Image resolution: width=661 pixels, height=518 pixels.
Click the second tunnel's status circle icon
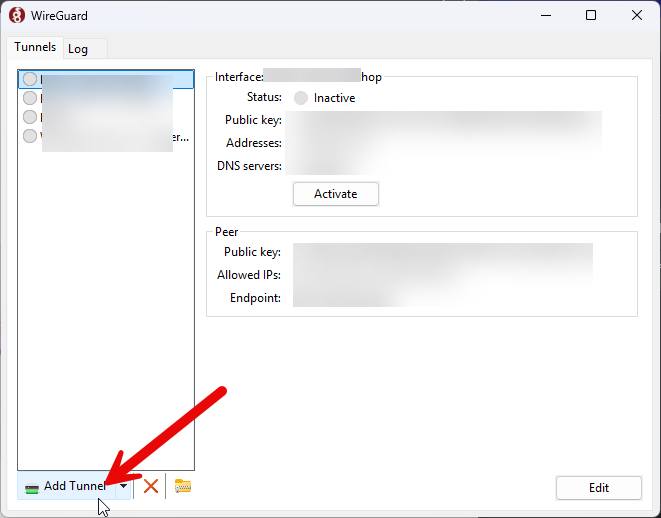coord(30,98)
